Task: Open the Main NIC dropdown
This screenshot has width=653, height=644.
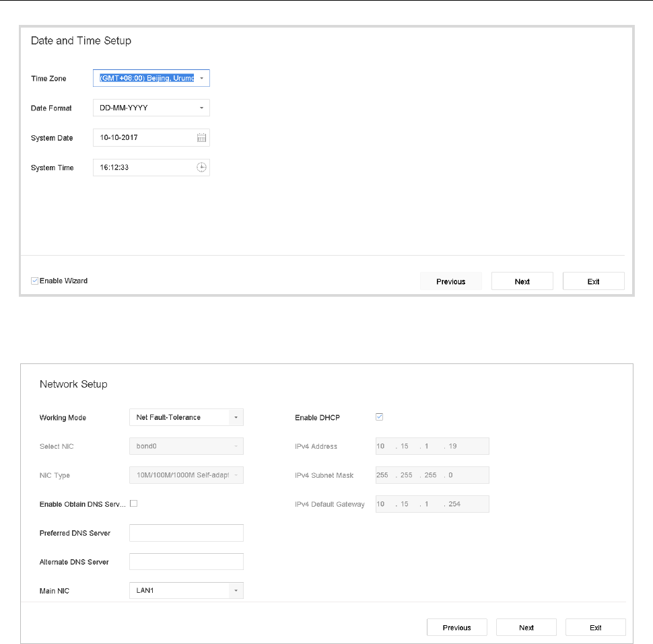Action: (236, 591)
